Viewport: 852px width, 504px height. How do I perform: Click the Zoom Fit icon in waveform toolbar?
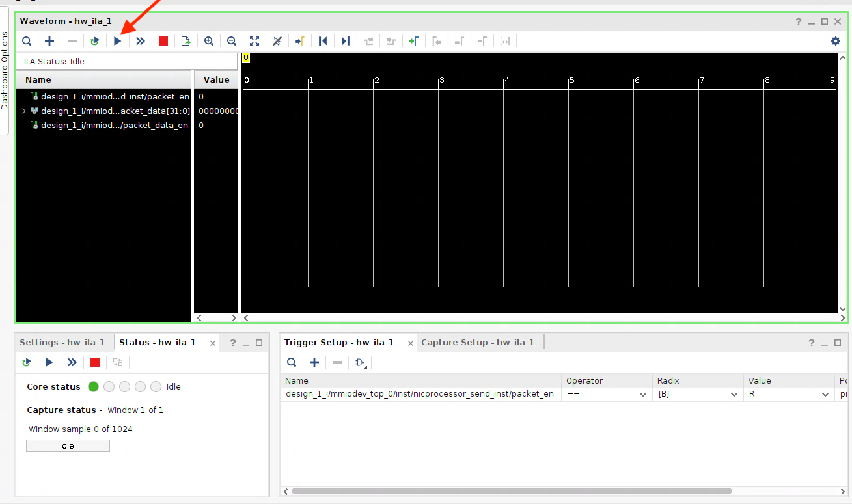click(x=254, y=41)
